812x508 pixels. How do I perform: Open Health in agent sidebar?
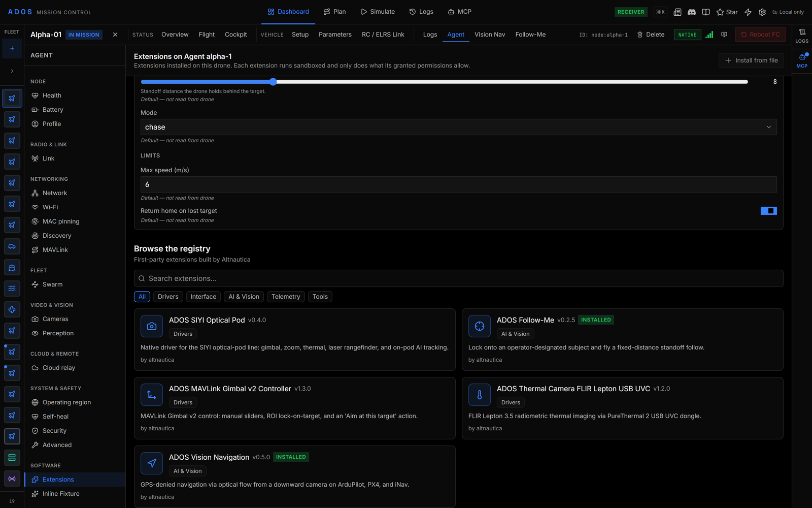pyautogui.click(x=75, y=96)
